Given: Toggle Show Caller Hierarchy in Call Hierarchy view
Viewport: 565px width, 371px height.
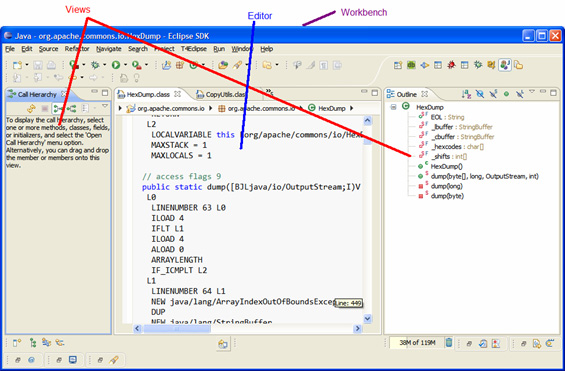Looking at the screenshot, I should pyautogui.click(x=58, y=108).
